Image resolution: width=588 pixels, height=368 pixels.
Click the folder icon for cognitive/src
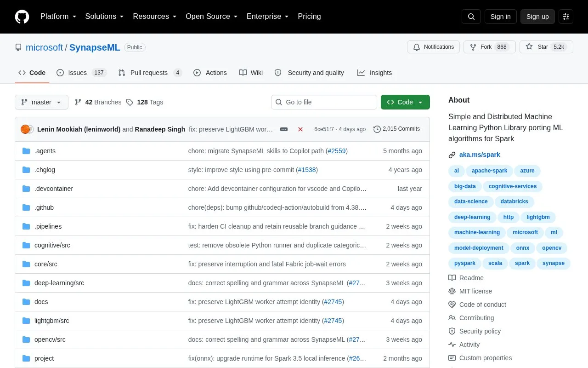coord(26,245)
